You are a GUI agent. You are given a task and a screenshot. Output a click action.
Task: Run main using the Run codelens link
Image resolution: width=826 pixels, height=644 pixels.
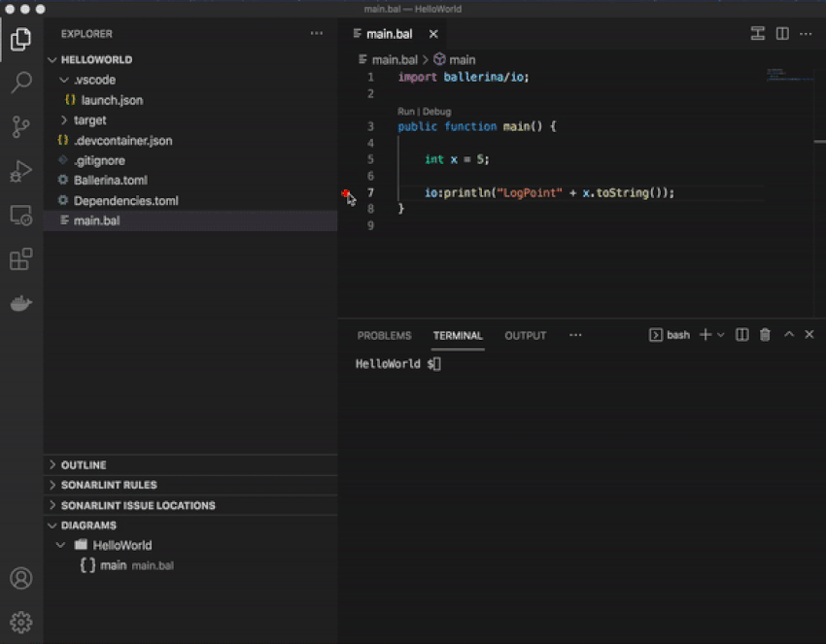click(405, 111)
